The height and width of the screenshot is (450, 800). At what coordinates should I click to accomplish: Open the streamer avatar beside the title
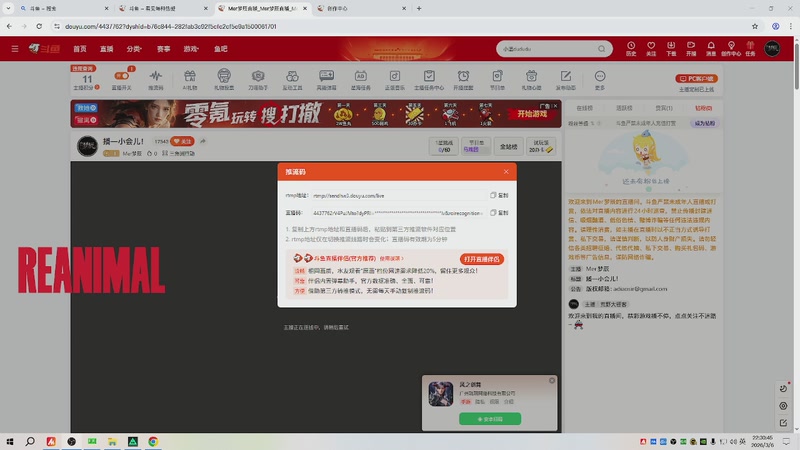(x=87, y=146)
